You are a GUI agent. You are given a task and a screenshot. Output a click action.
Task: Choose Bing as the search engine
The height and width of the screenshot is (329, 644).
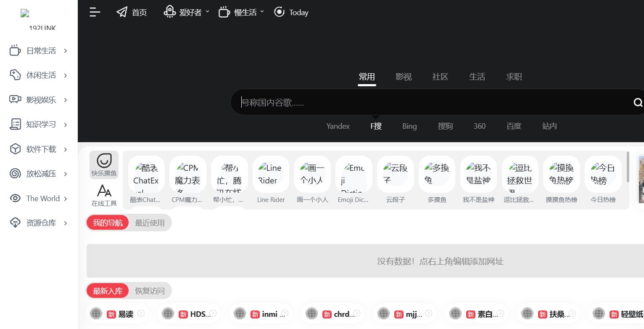point(409,126)
